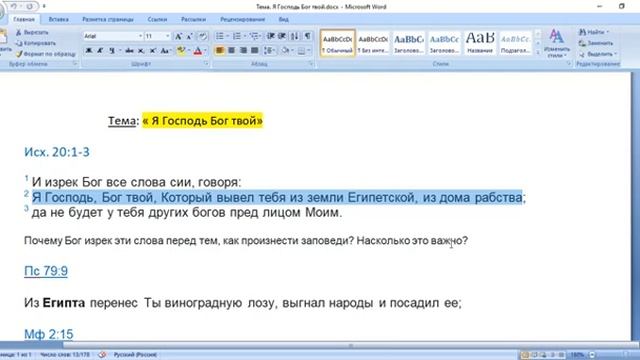Toggle subscript x₂ formatting
The height and width of the screenshot is (360, 640).
click(x=141, y=51)
